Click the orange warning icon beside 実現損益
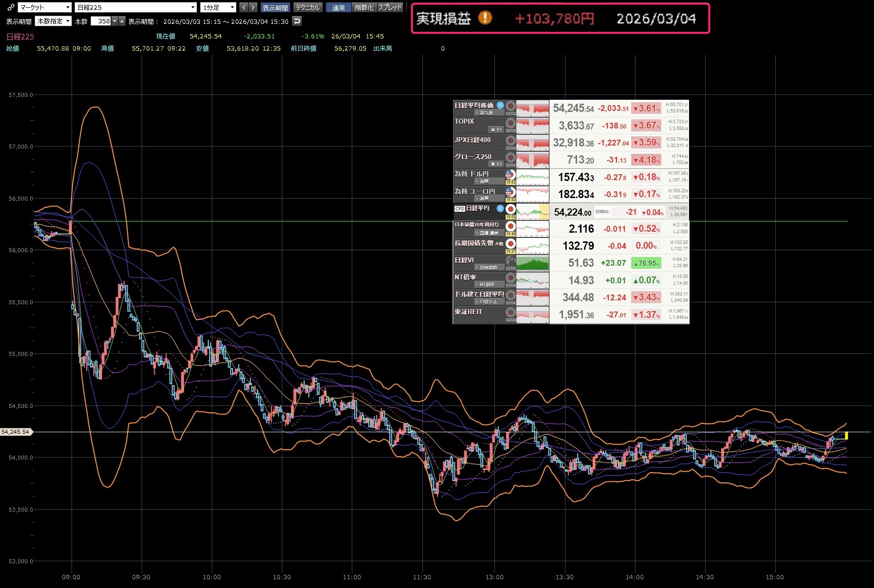Screen dimensions: 874x588 coord(485,18)
